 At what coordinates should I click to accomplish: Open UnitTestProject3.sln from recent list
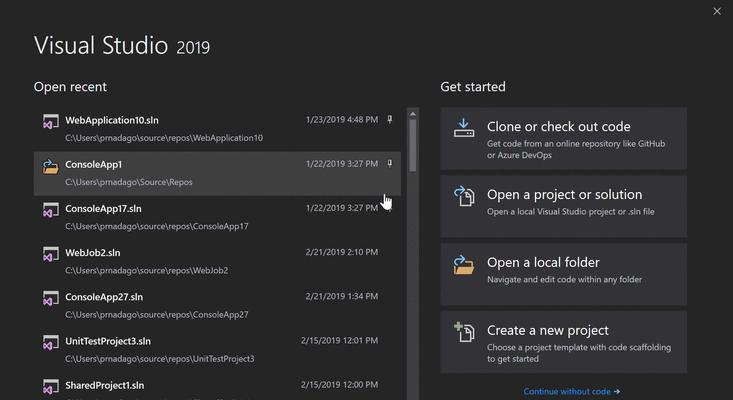coord(217,350)
